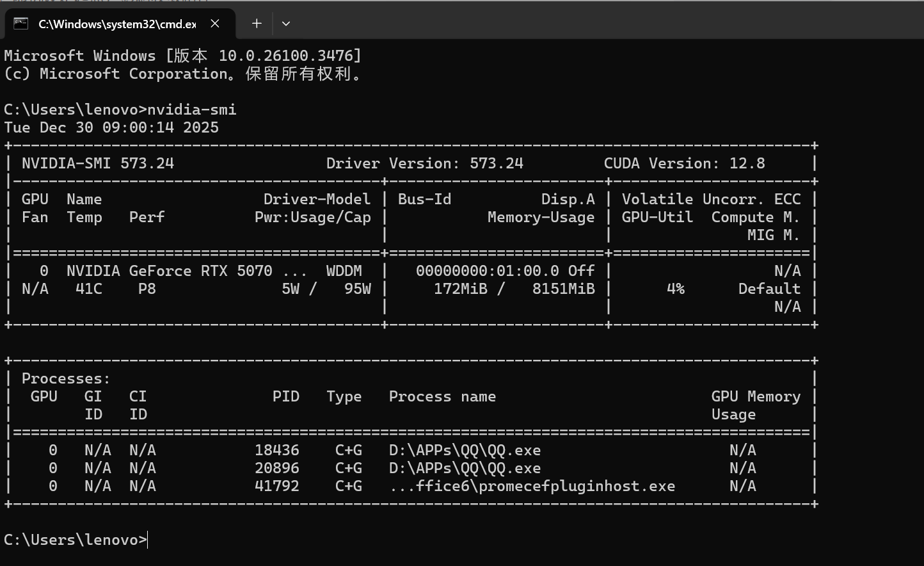Close the cmd.exe tab
This screenshot has height=566, width=924.
coord(216,24)
